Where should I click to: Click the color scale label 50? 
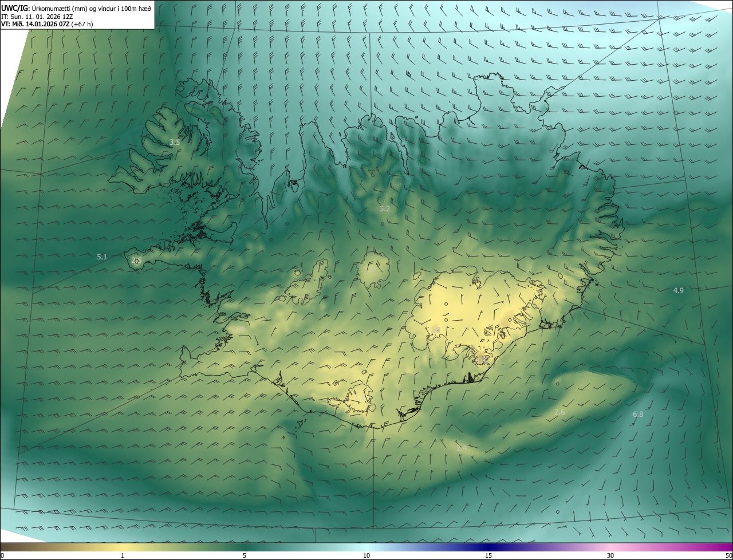(x=728, y=555)
